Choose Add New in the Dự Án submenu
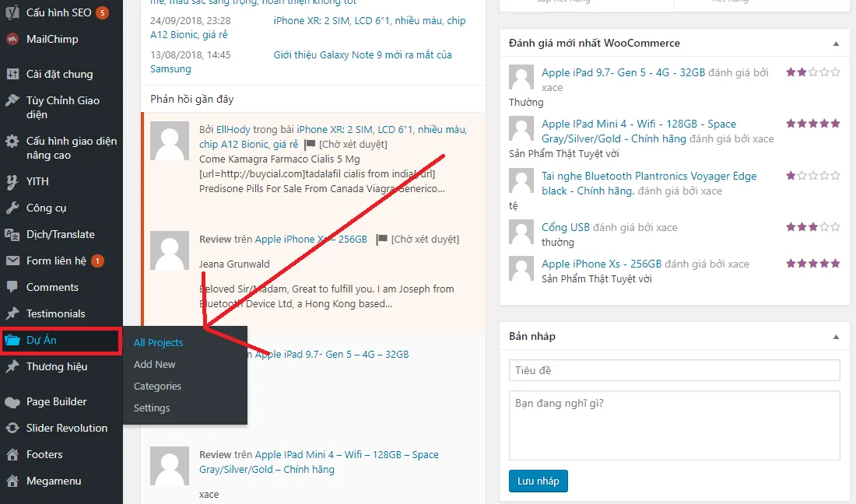This screenshot has height=504, width=856. coord(155,364)
